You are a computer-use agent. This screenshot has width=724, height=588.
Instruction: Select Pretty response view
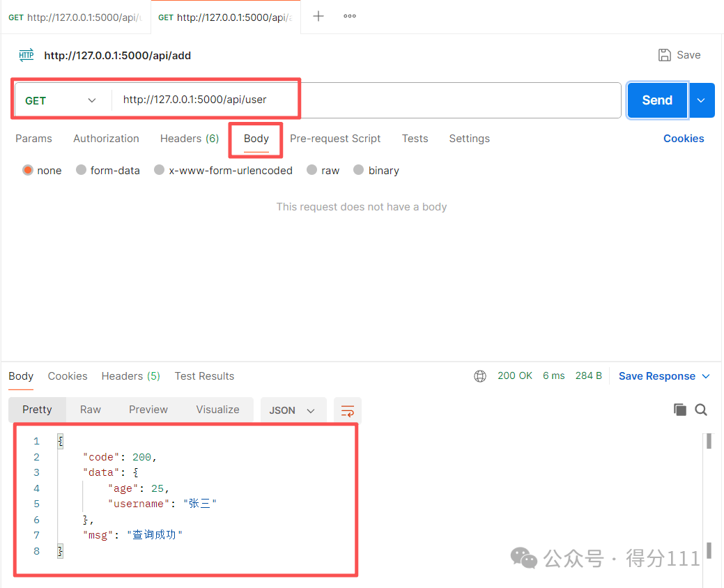(x=37, y=410)
